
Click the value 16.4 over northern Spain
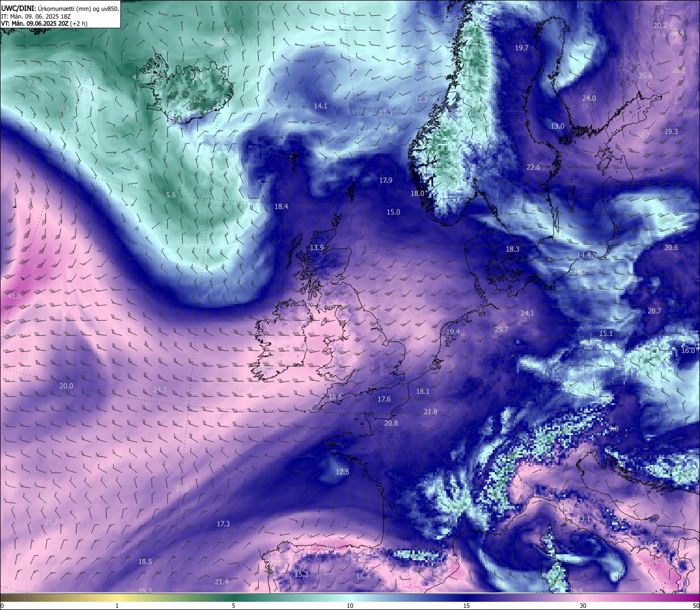coord(363,577)
